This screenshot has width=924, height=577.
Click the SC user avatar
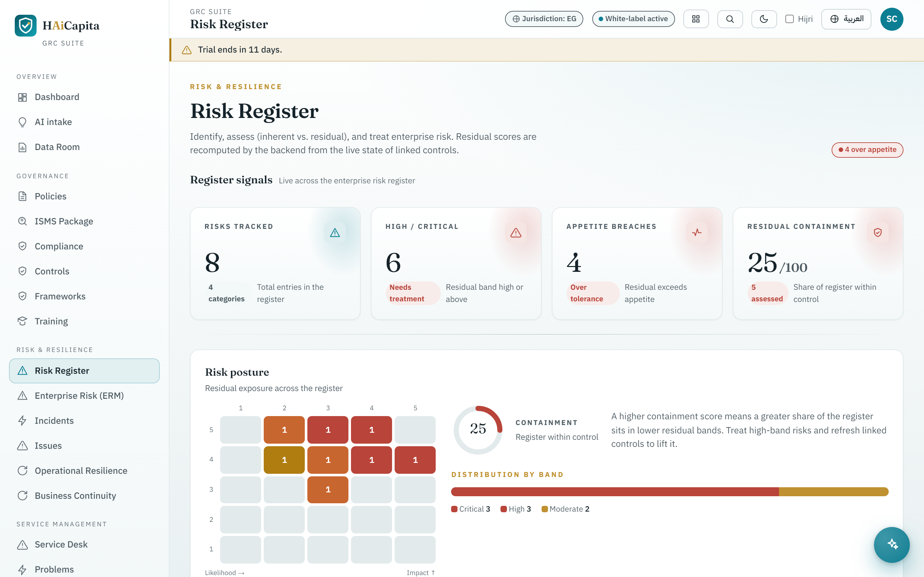(892, 19)
